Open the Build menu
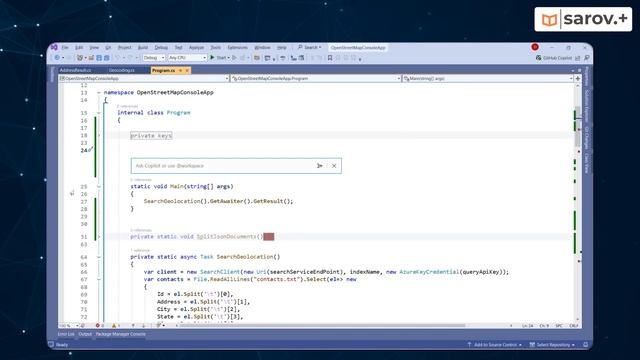The height and width of the screenshot is (360, 640). pyautogui.click(x=142, y=47)
